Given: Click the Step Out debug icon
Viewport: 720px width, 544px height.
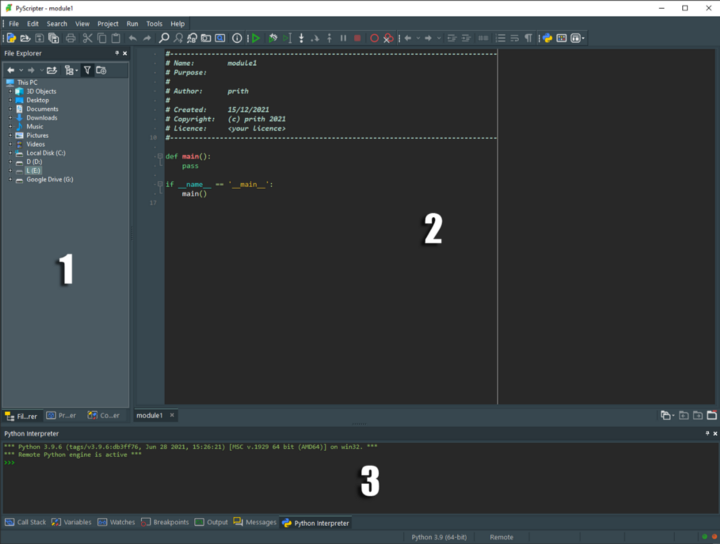Looking at the screenshot, I should tap(329, 39).
